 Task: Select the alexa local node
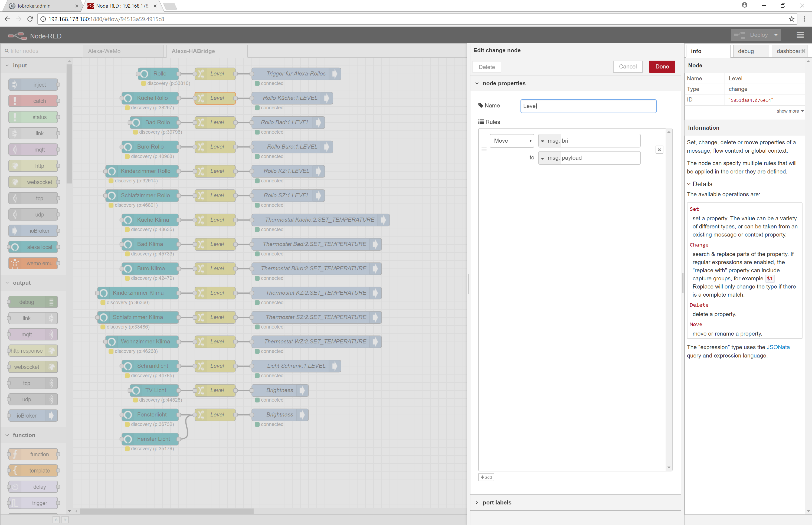click(33, 247)
